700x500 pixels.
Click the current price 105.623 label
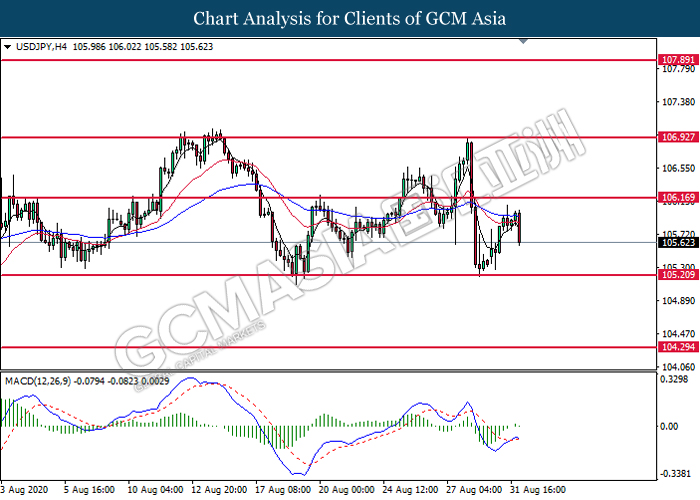[x=678, y=242]
